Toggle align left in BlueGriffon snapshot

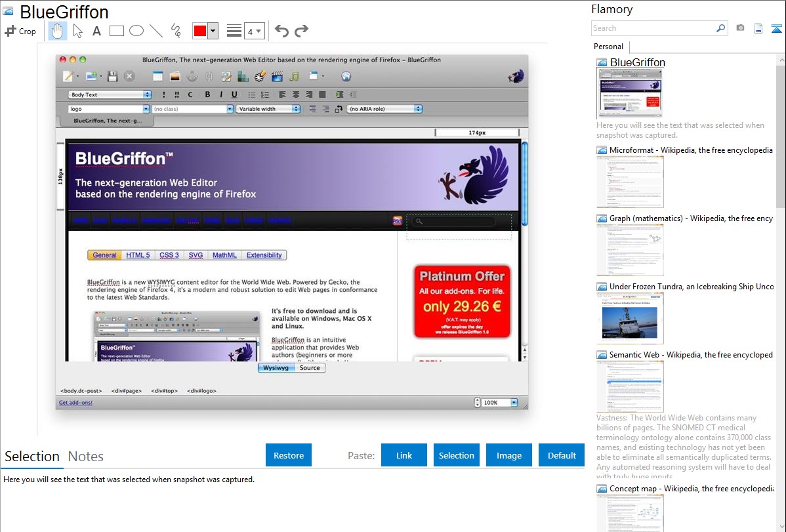[x=283, y=94]
